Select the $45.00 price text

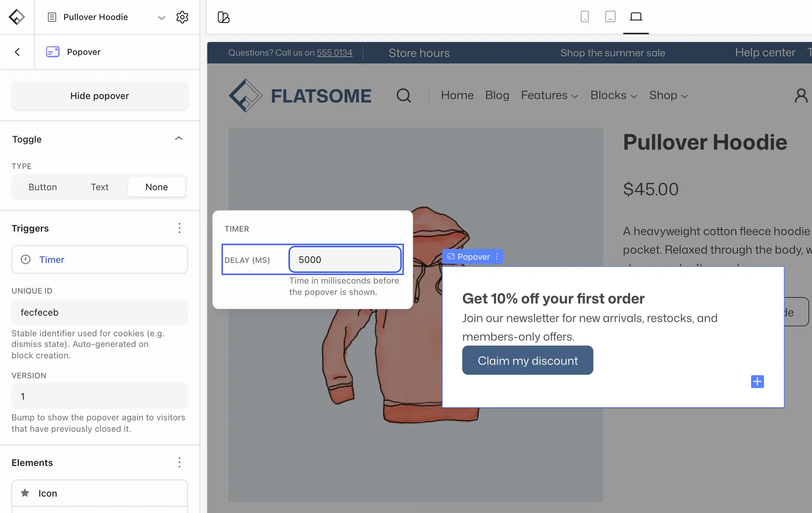(651, 189)
